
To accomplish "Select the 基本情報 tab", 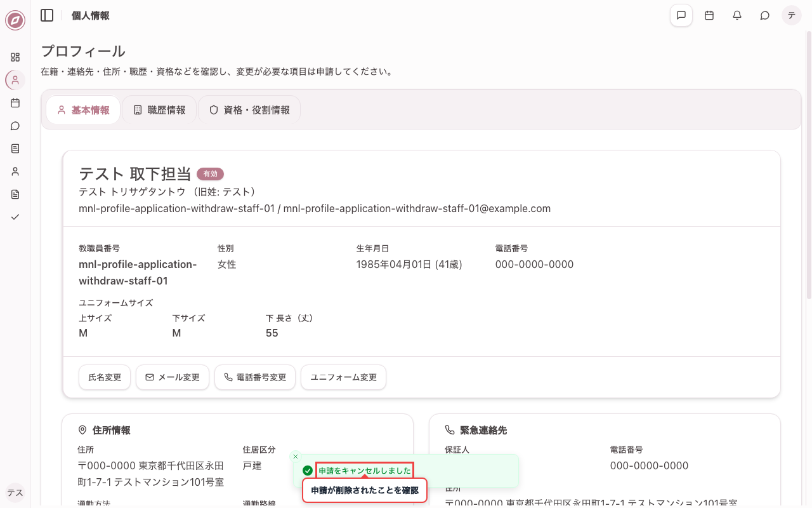I will (x=83, y=110).
